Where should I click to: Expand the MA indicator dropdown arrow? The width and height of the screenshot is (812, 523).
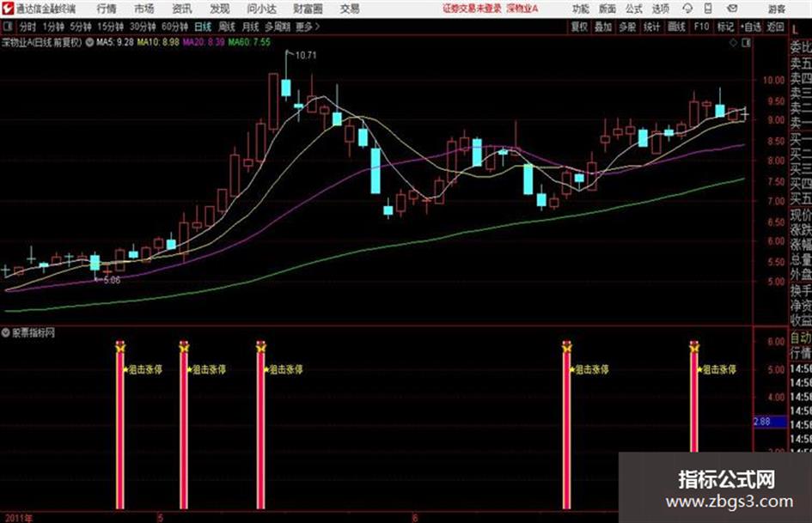(x=89, y=42)
